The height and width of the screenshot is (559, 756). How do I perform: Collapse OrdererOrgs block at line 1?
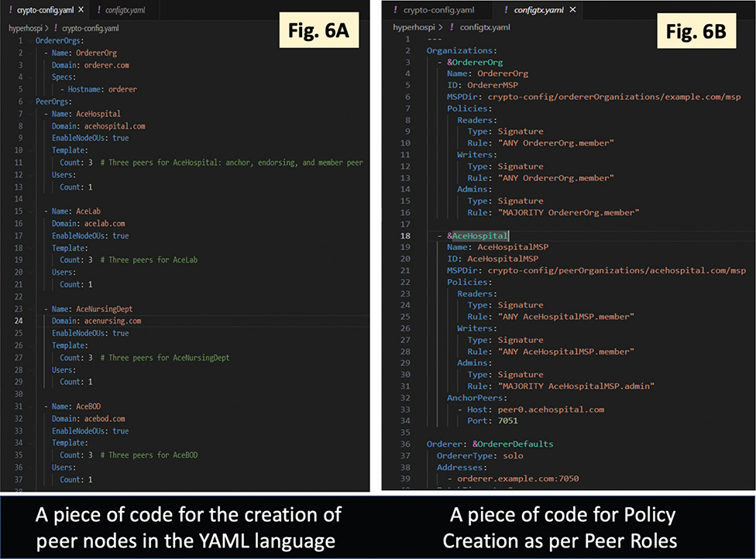click(x=29, y=41)
